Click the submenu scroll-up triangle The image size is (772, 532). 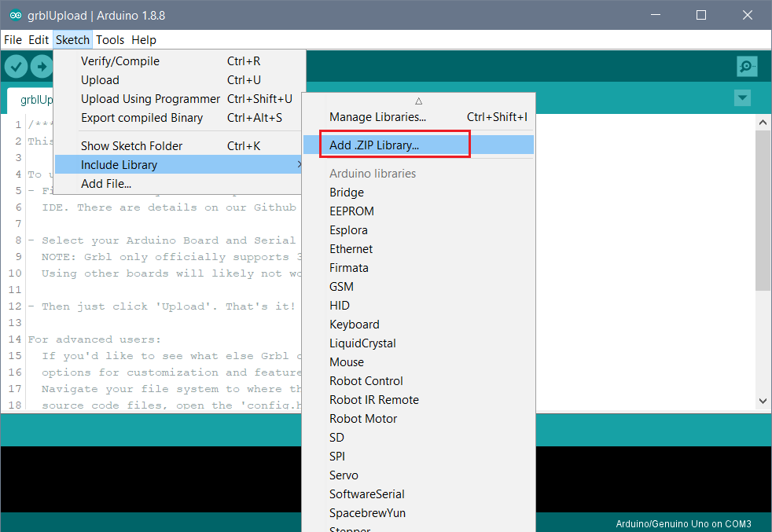pyautogui.click(x=418, y=101)
